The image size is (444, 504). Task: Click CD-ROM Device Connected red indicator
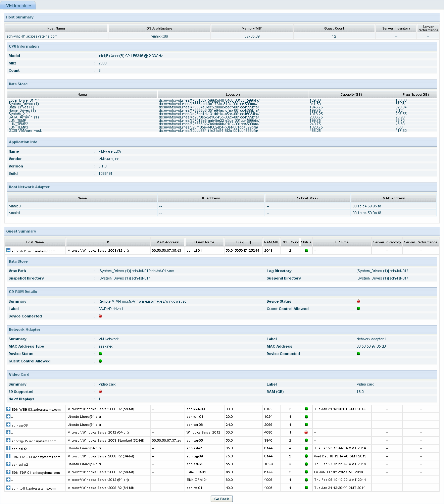[x=100, y=316]
